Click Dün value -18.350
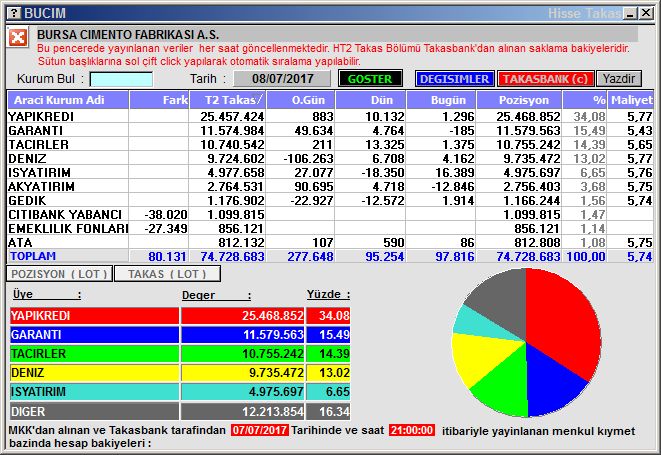661x455 pixels. tap(382, 172)
